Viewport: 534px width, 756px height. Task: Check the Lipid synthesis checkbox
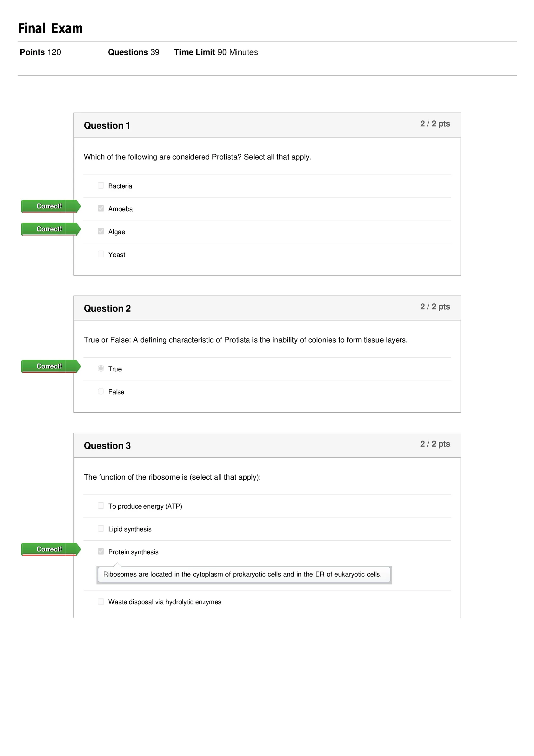coord(101,529)
